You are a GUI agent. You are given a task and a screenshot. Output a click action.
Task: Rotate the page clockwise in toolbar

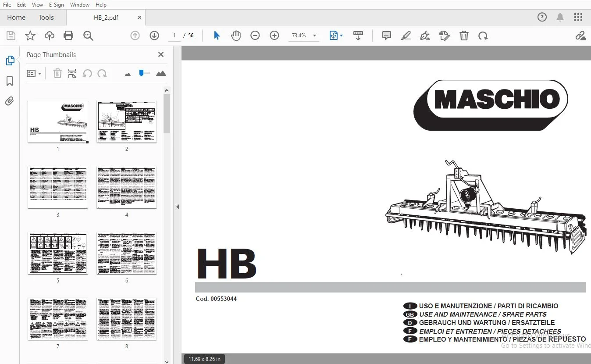pos(483,36)
